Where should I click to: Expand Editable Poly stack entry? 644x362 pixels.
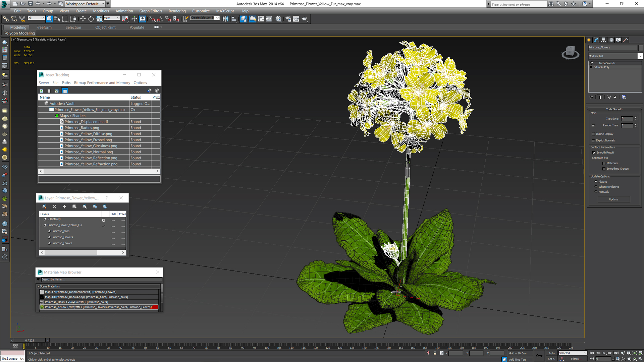[x=591, y=67]
